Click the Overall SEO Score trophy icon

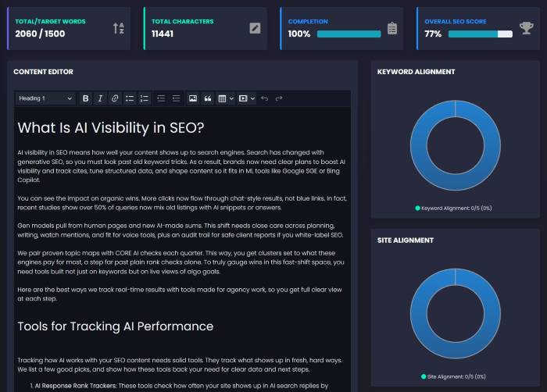(x=527, y=28)
